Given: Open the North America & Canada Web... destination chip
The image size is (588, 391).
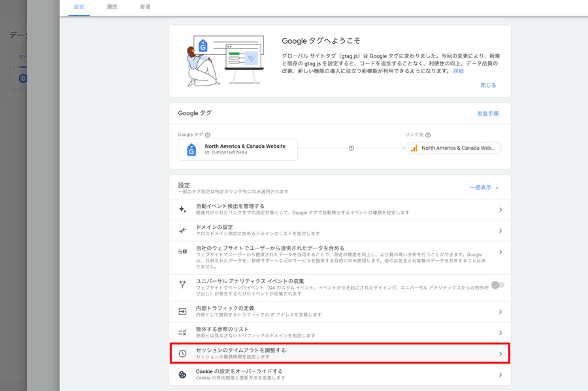Looking at the screenshot, I should pos(453,148).
